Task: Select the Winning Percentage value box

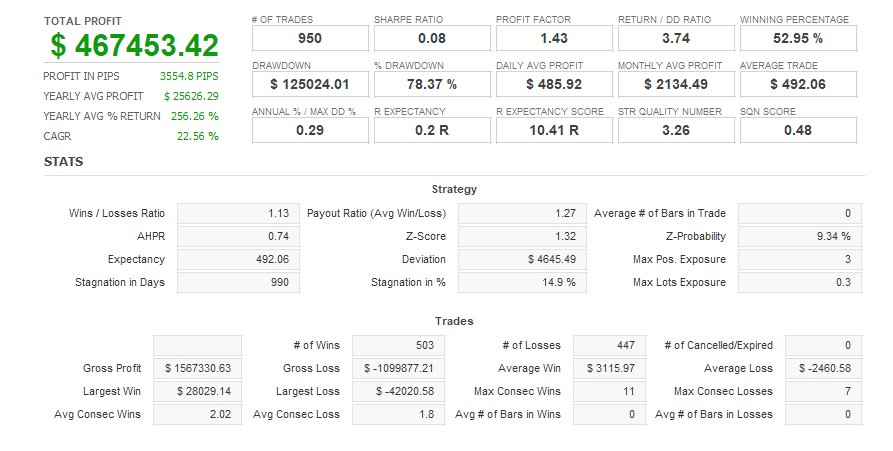Action: pos(798,39)
